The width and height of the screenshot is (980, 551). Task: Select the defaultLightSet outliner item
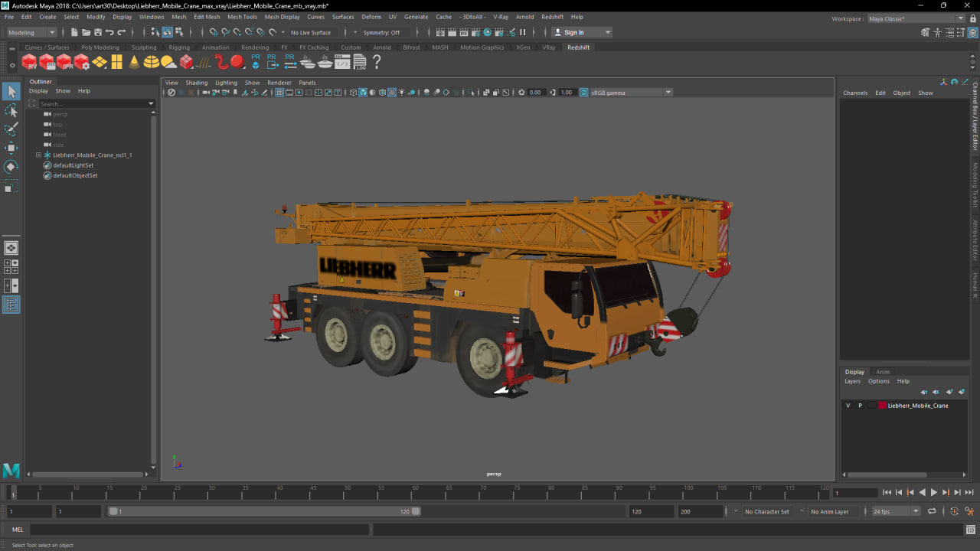(x=73, y=165)
